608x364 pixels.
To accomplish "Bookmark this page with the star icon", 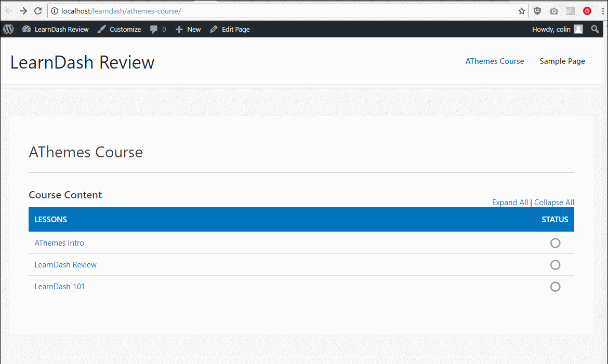I will [x=522, y=11].
